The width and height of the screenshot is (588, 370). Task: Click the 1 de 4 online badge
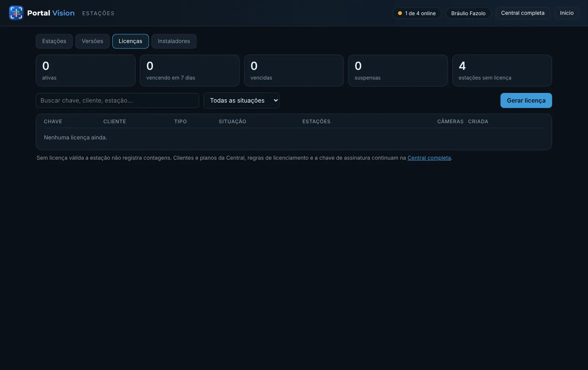pyautogui.click(x=417, y=13)
